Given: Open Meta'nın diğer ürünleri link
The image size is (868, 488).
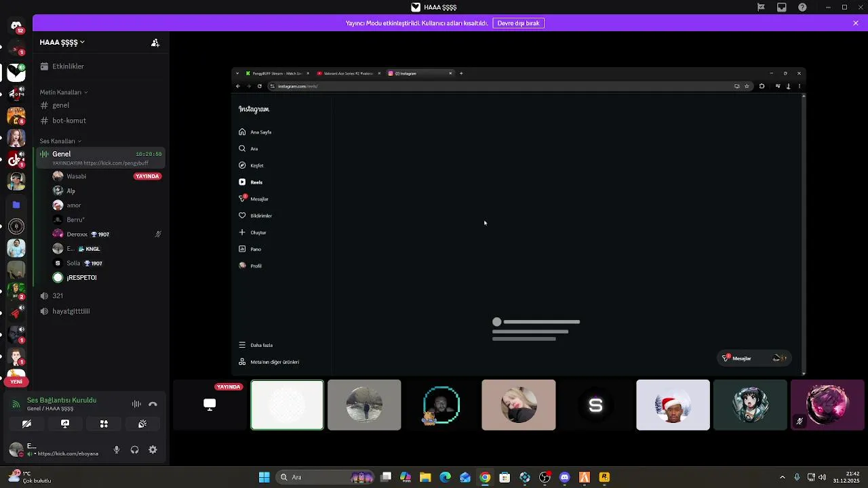Looking at the screenshot, I should [269, 362].
